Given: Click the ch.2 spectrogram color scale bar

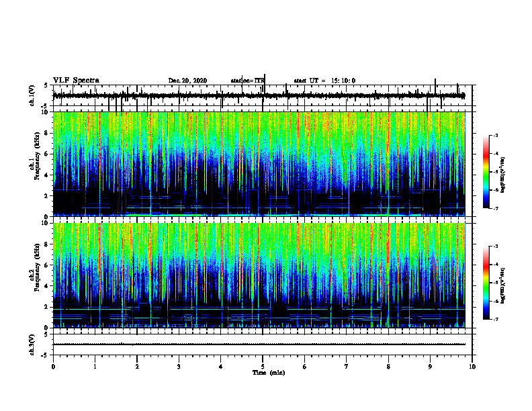Looking at the screenshot, I should (x=486, y=283).
